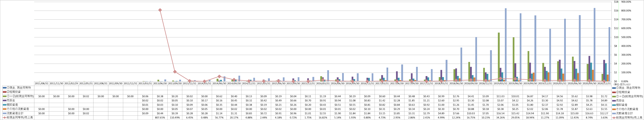Click the 2019/03/31 date column header
This screenshot has width=644, height=120.
(x=501, y=84)
